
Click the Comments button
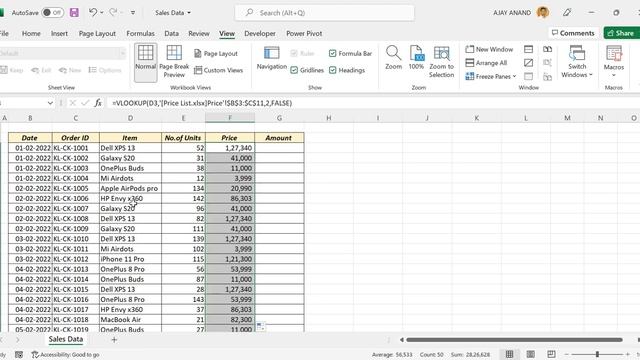[x=573, y=33]
